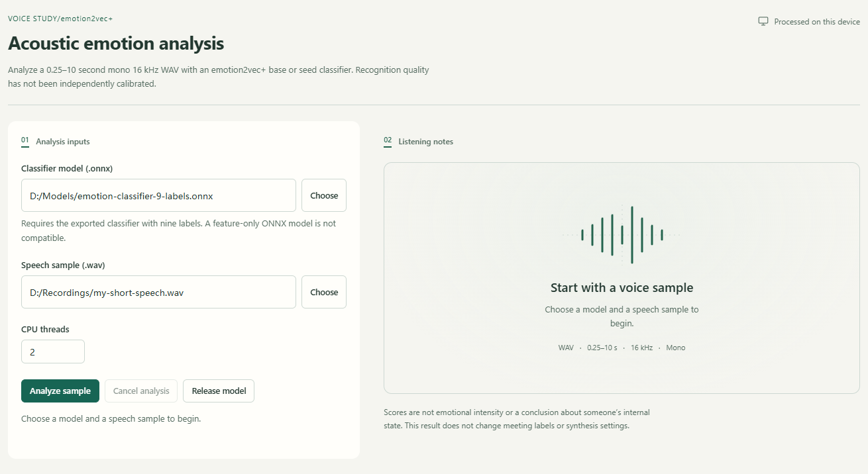Click the waveform illustration in Listening notes
The height and width of the screenshot is (474, 868).
[622, 235]
